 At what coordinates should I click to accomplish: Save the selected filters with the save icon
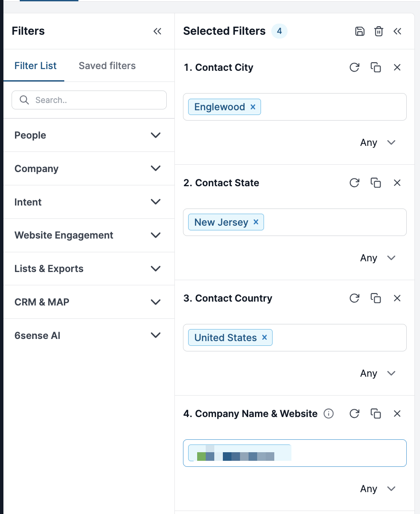pyautogui.click(x=360, y=31)
